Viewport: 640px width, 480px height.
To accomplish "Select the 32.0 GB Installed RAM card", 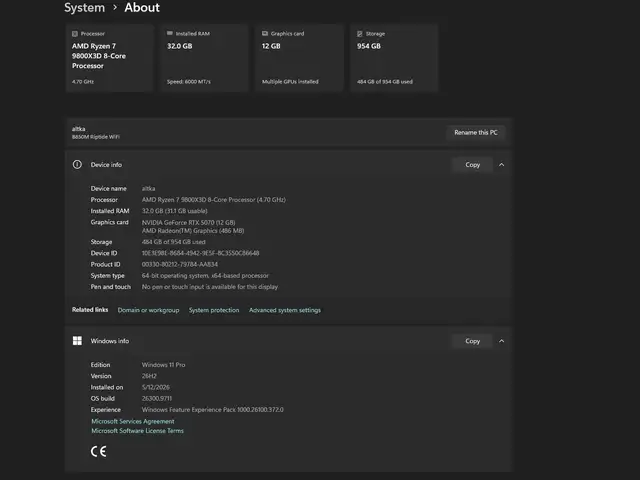I will (204, 58).
